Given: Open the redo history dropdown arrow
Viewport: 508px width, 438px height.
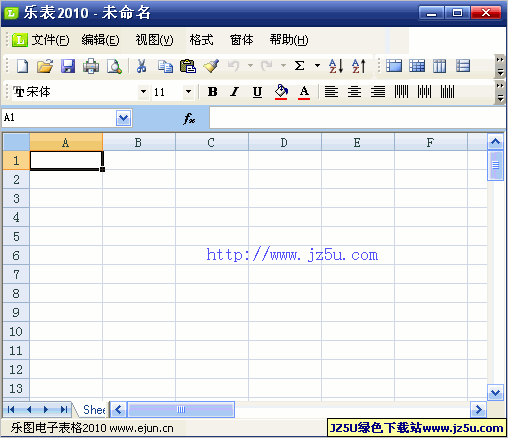Looking at the screenshot, I should (x=283, y=66).
